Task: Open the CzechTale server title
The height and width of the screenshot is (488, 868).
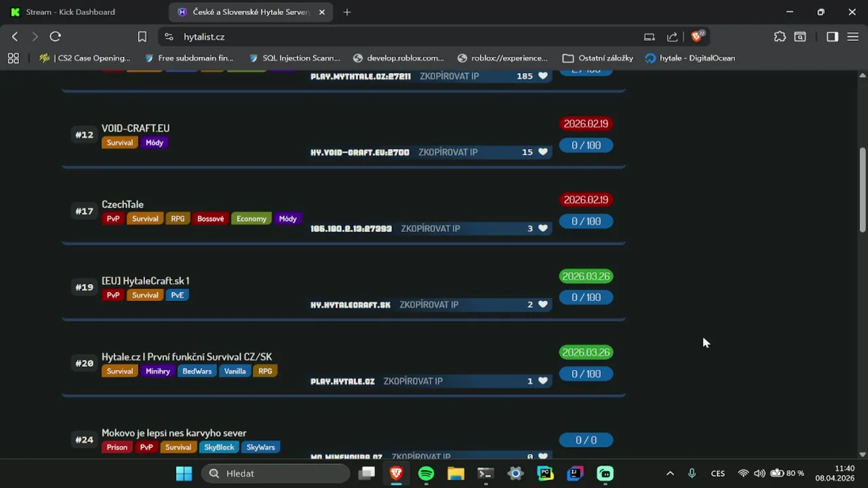Action: point(123,204)
